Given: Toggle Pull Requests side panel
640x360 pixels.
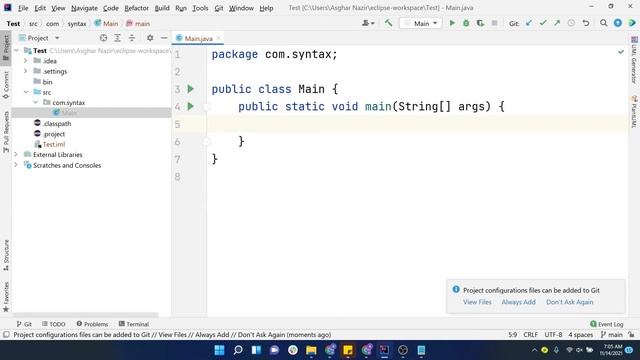Looking at the screenshot, I should coord(6,132).
